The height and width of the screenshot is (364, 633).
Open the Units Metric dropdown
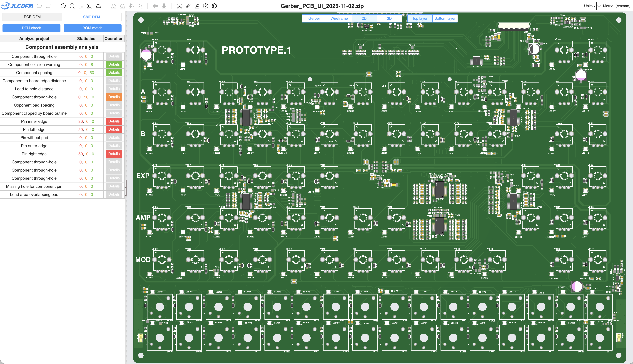pos(615,6)
